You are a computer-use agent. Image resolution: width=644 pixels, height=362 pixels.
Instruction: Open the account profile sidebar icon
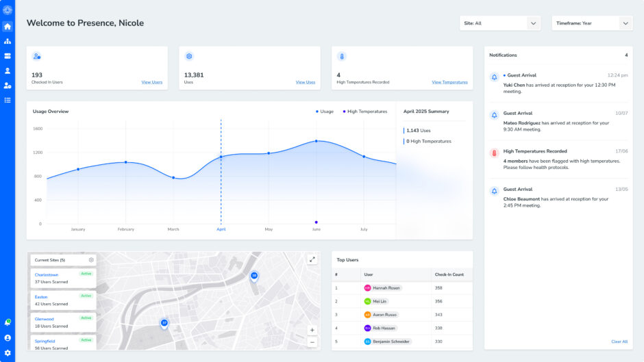[8, 337]
